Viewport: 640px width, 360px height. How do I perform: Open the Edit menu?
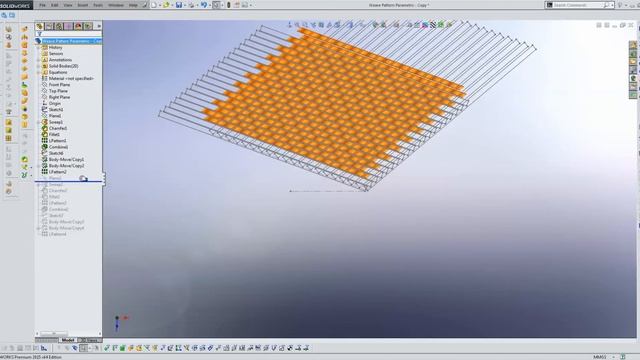pyautogui.click(x=54, y=5)
